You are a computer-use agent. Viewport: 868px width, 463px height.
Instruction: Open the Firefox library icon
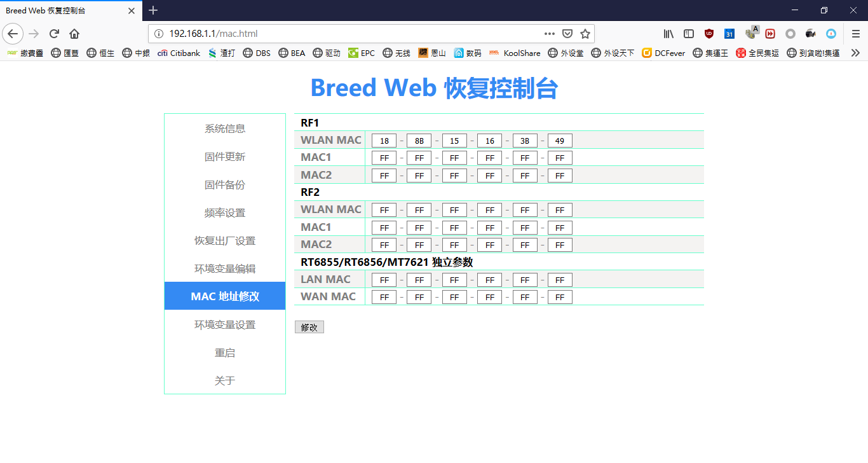click(668, 34)
